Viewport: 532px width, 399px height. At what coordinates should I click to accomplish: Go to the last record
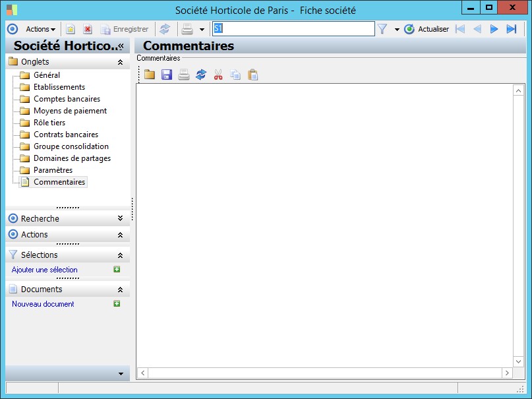(x=512, y=29)
